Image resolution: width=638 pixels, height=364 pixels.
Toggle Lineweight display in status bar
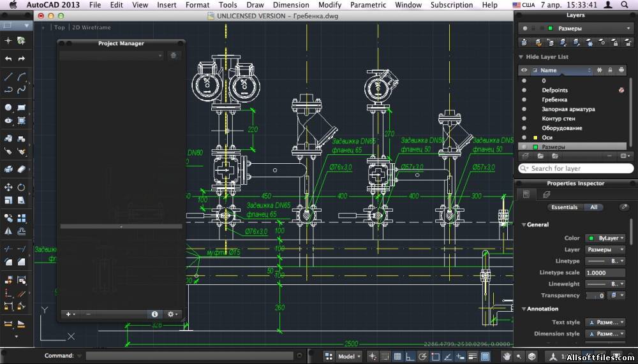(x=472, y=357)
